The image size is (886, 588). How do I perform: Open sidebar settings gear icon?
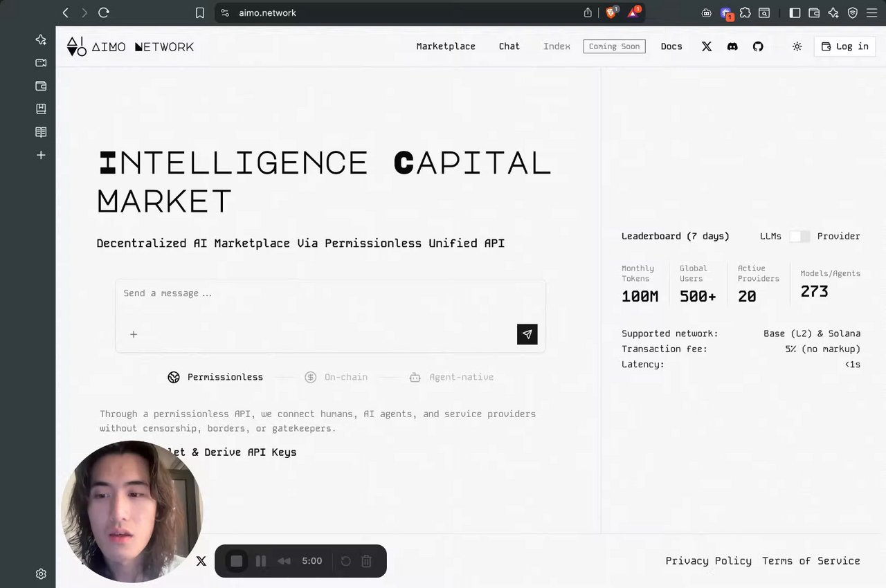tap(41, 574)
